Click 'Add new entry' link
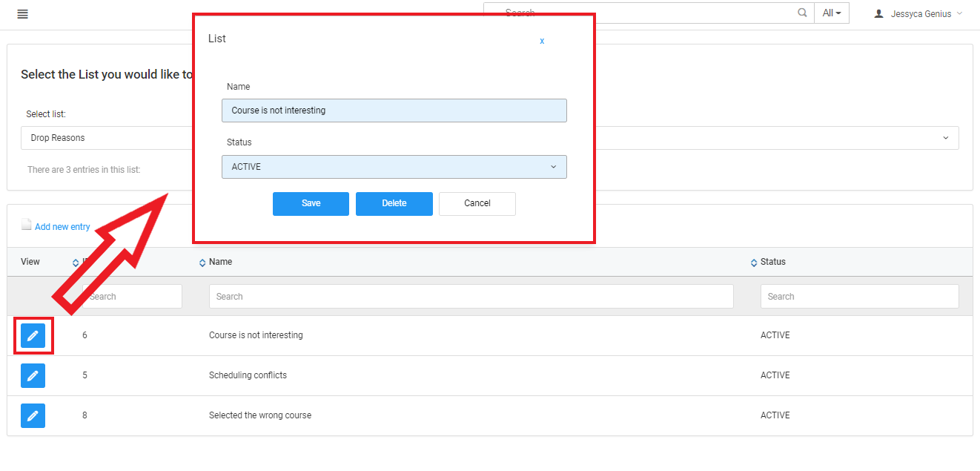980x471 pixels. pyautogui.click(x=62, y=227)
